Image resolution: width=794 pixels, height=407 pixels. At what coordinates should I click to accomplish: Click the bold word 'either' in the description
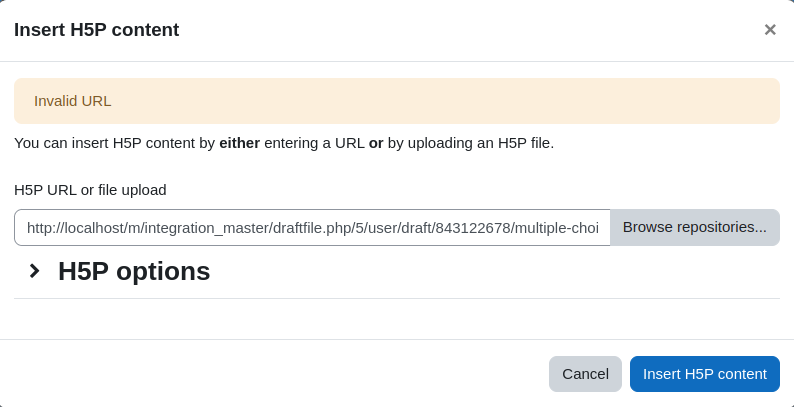click(240, 143)
